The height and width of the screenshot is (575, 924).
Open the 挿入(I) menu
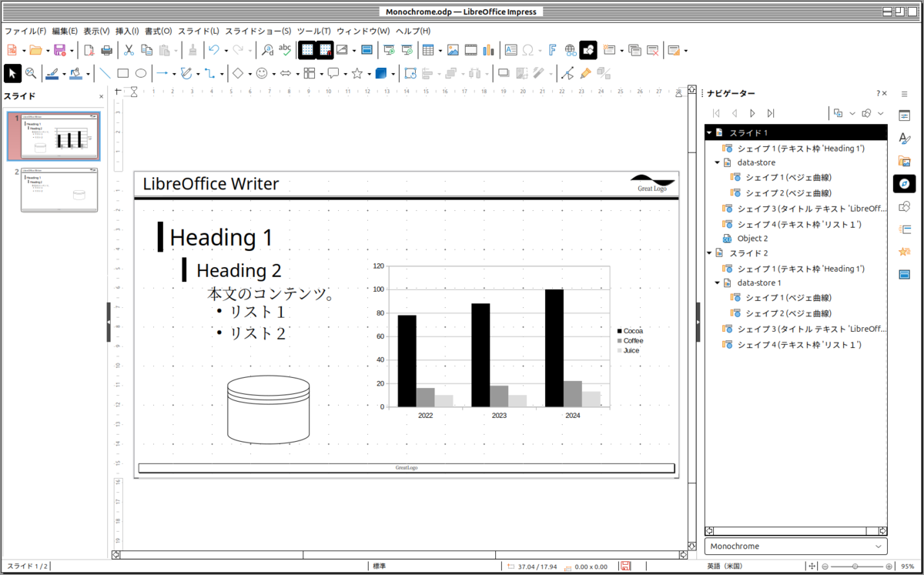tap(127, 31)
